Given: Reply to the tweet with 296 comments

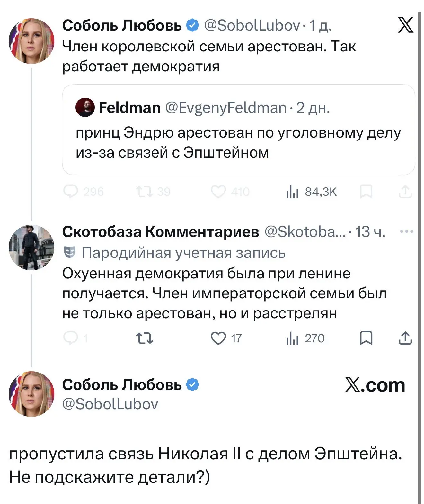Looking at the screenshot, I should [70, 192].
